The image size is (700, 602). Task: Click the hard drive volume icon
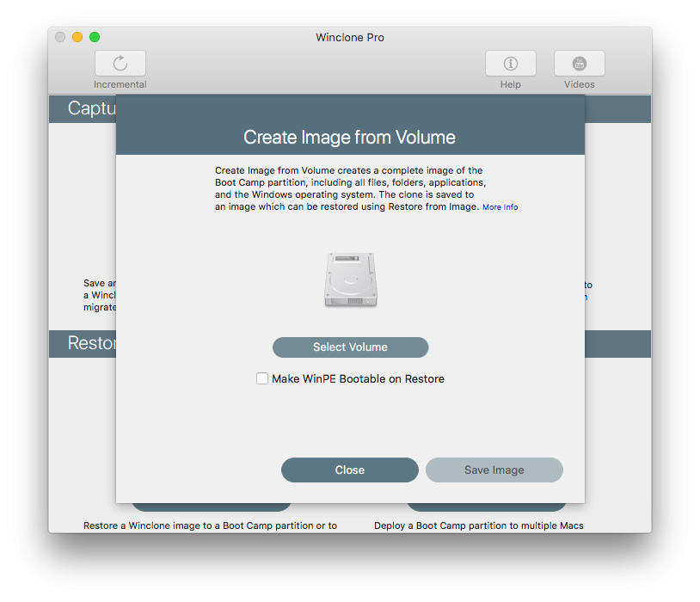(351, 279)
